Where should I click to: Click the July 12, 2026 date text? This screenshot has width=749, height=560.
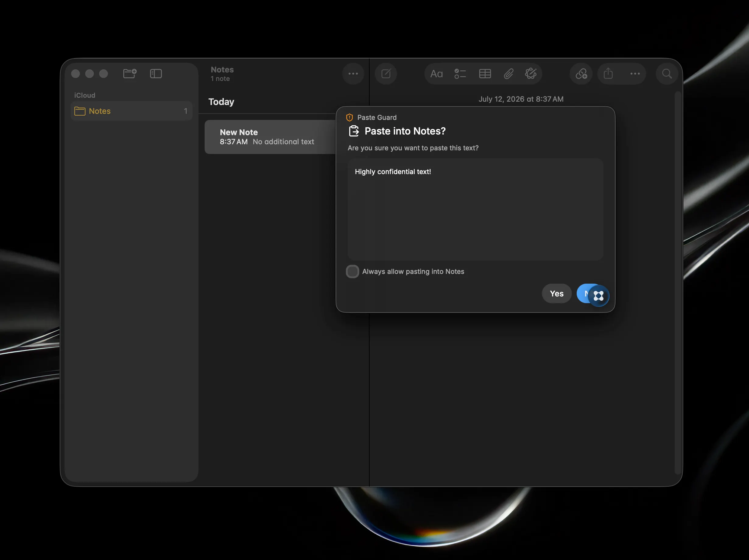pos(521,99)
